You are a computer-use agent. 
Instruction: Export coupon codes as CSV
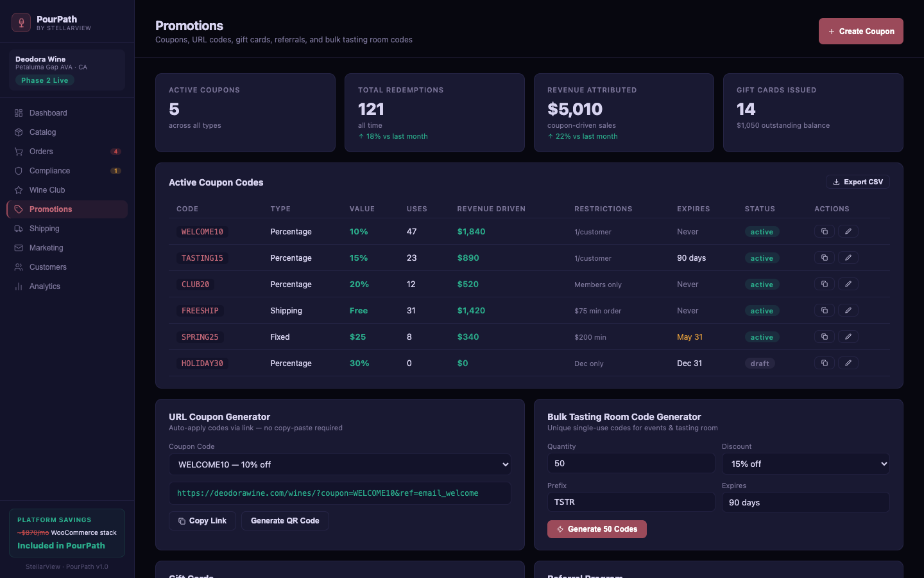click(857, 182)
